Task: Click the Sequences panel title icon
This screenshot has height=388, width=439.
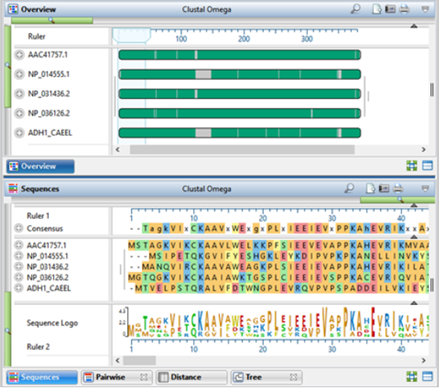Action: point(13,188)
